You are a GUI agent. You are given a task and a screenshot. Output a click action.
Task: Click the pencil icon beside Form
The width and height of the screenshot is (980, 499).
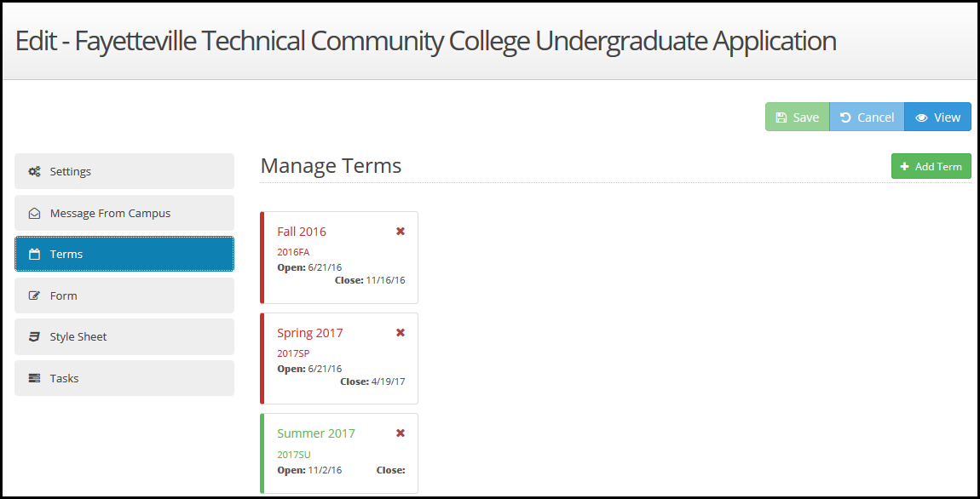coord(34,295)
